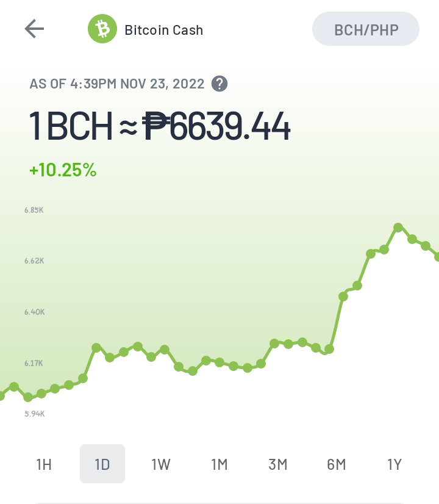
Task: Click the highest peak chart data point
Action: point(398,228)
